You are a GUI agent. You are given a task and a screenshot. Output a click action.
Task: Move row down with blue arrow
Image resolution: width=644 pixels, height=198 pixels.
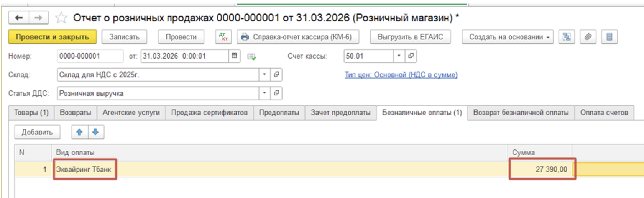coord(95,132)
